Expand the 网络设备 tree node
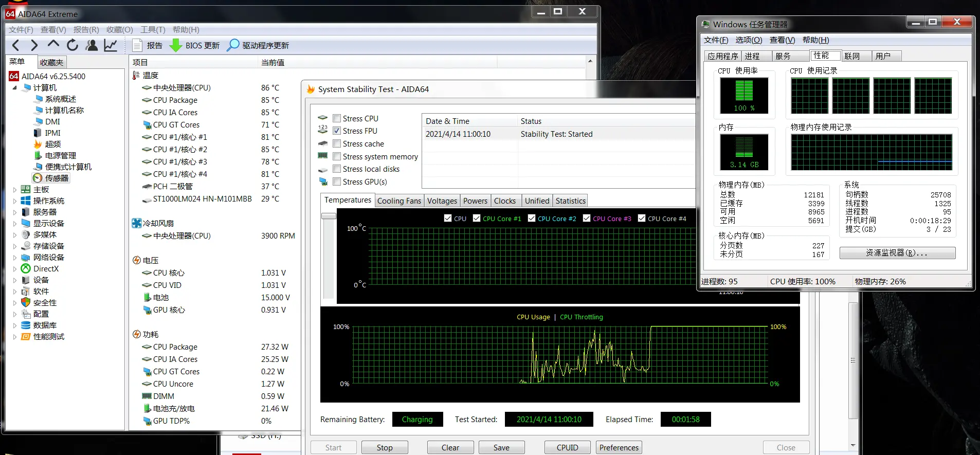The image size is (980, 455). pyautogui.click(x=15, y=257)
